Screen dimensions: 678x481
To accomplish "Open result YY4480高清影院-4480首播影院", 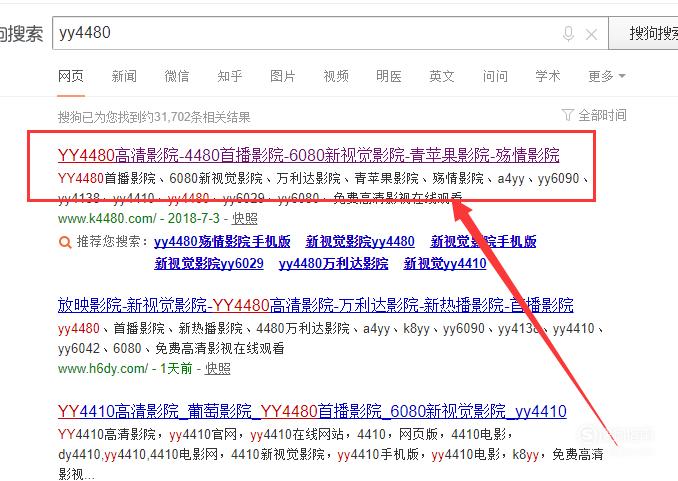I will click(x=308, y=154).
